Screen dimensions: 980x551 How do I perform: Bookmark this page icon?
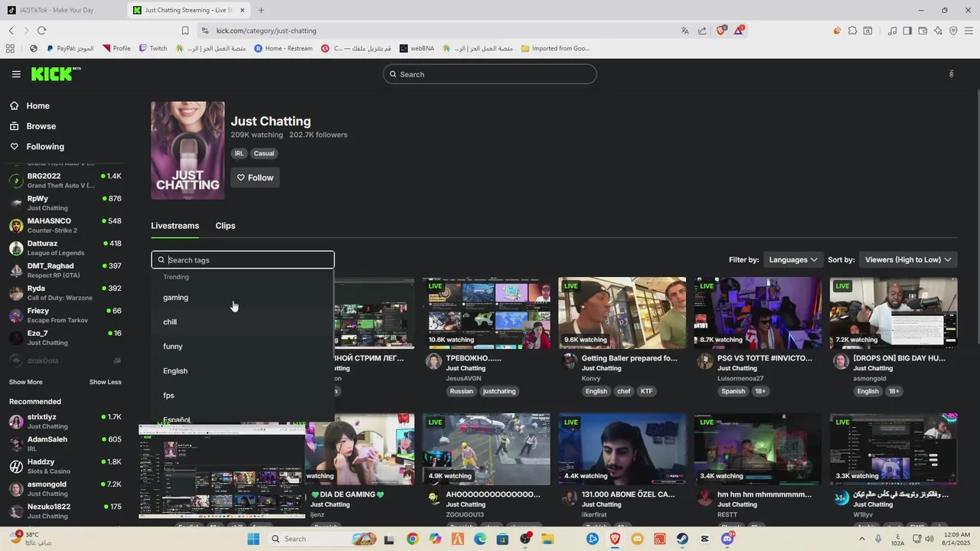tap(185, 31)
